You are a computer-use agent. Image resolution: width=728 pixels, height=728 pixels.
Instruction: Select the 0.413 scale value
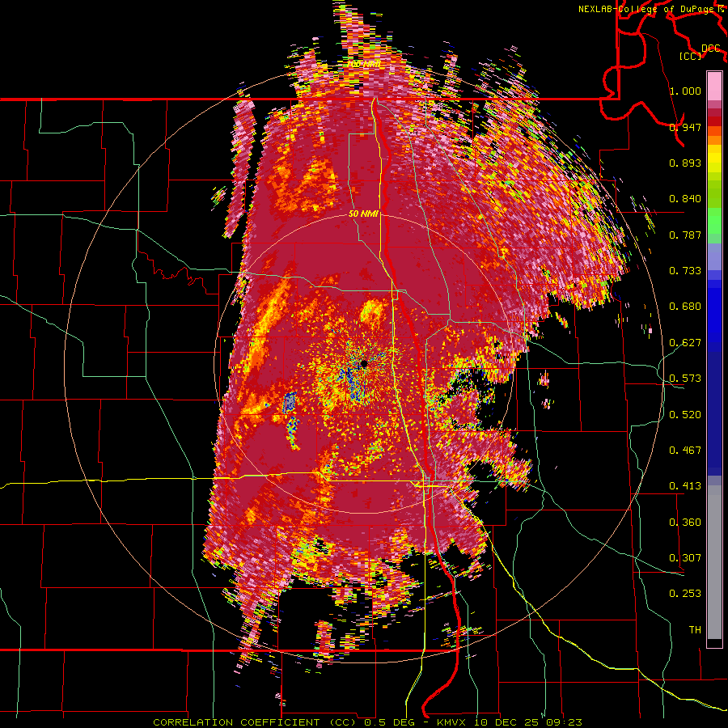pyautogui.click(x=685, y=486)
